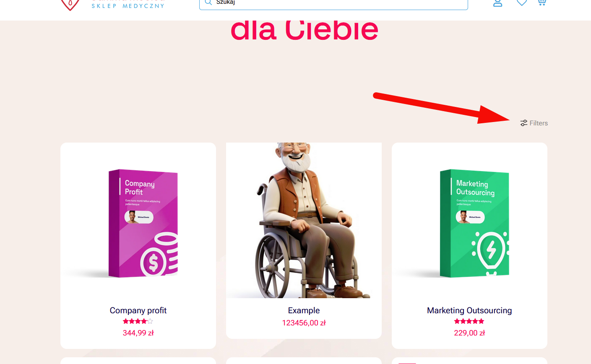Click the magnifier search icon
Image resolution: width=591 pixels, height=364 pixels.
[208, 3]
